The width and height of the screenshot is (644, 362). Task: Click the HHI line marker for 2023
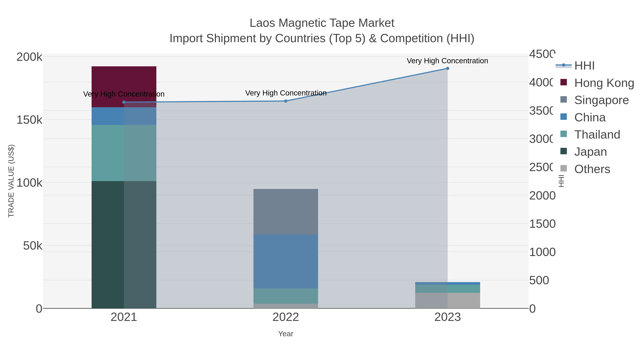tap(448, 68)
